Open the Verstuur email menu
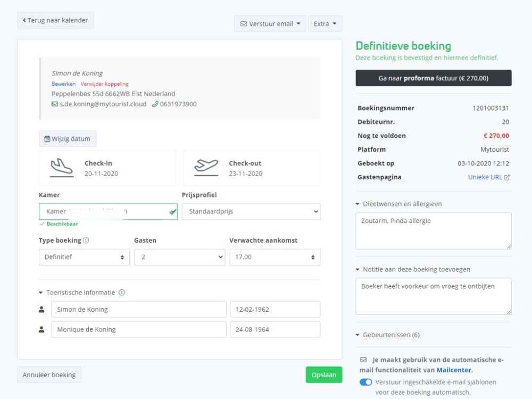 click(x=270, y=24)
